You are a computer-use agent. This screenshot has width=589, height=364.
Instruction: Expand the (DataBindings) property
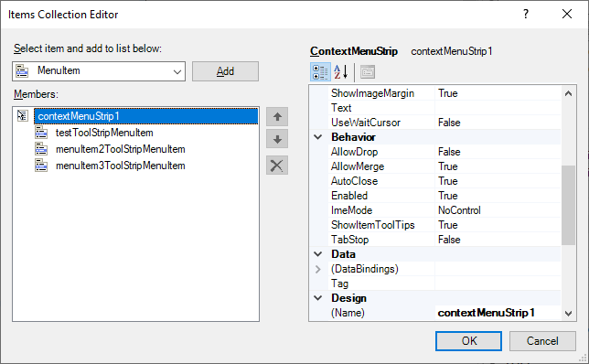click(x=317, y=269)
